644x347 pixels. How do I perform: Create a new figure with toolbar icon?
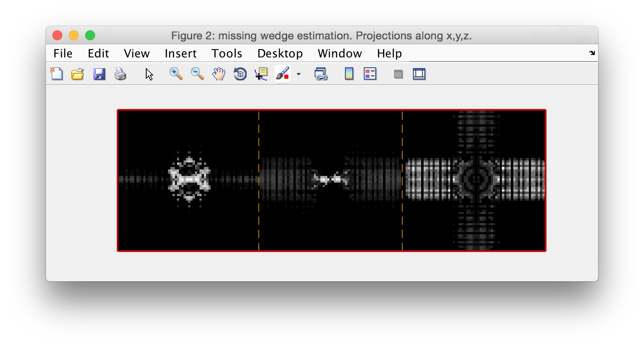[x=57, y=74]
